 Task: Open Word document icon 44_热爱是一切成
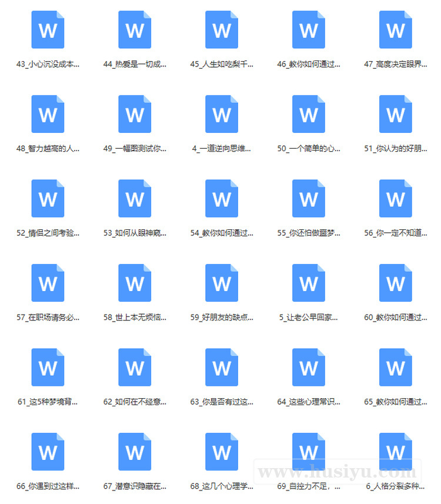click(135, 29)
